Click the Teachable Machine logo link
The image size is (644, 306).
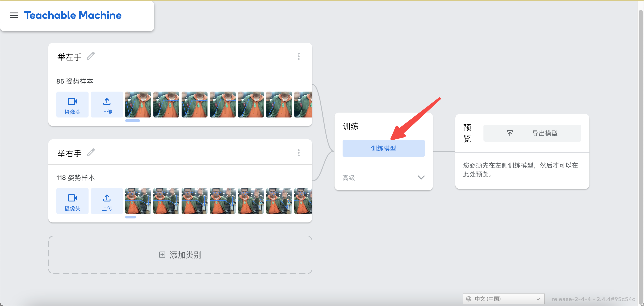(x=73, y=15)
